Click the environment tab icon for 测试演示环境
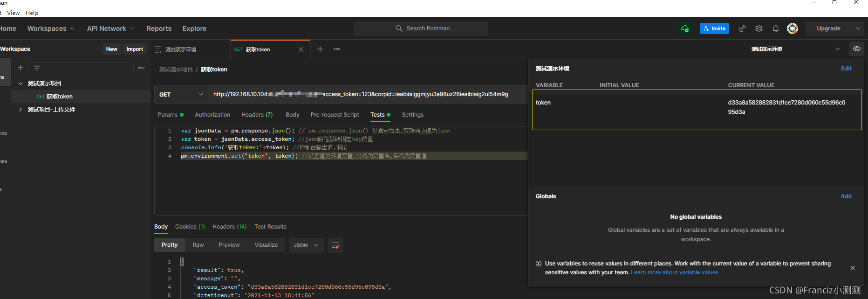Image resolution: width=868 pixels, height=299 pixels. click(158, 49)
